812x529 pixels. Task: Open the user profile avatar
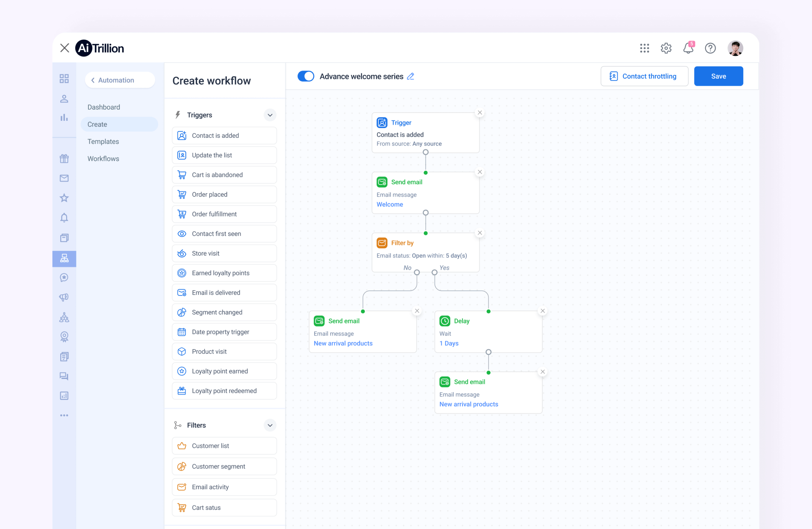735,48
